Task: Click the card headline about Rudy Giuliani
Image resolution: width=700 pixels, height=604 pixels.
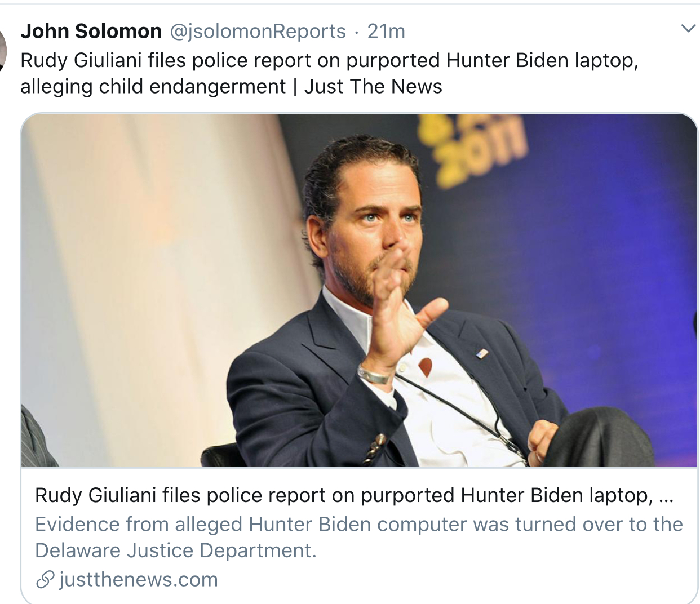Action: 344,495
